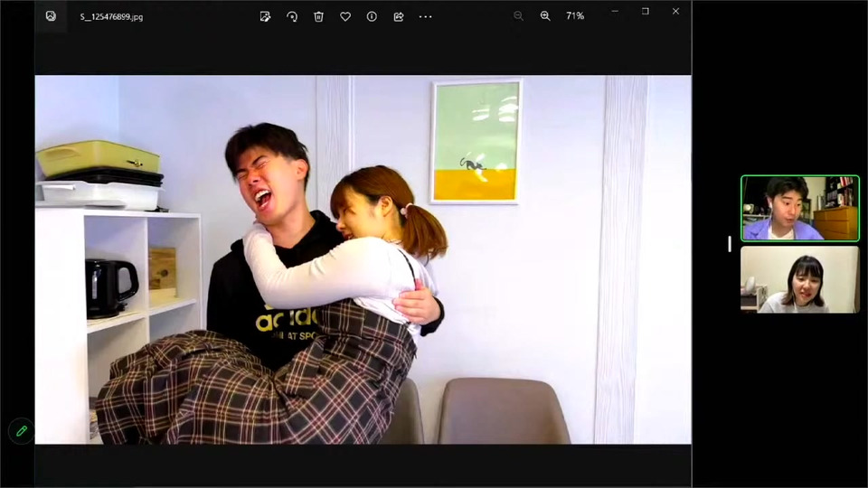Select the woman's video thumbnail in call panel
This screenshot has height=488, width=868.
pyautogui.click(x=800, y=279)
